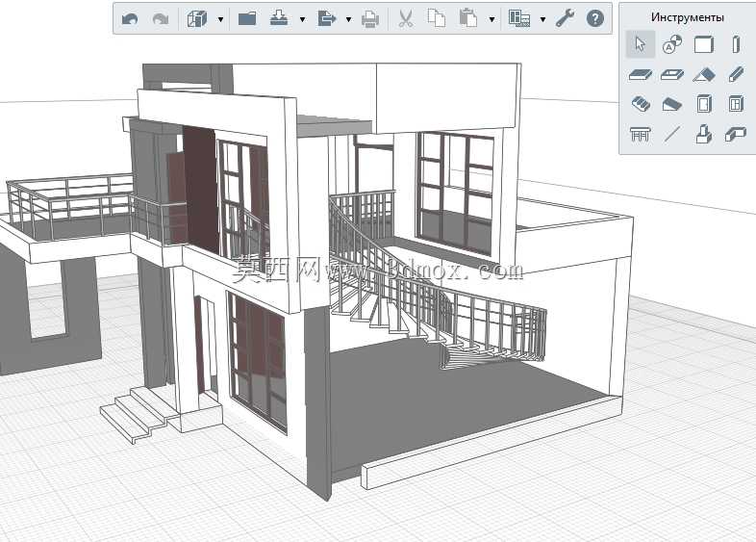Viewport: 756px width, 542px height.
Task: Click the Инструменты panel title
Action: coord(687,17)
